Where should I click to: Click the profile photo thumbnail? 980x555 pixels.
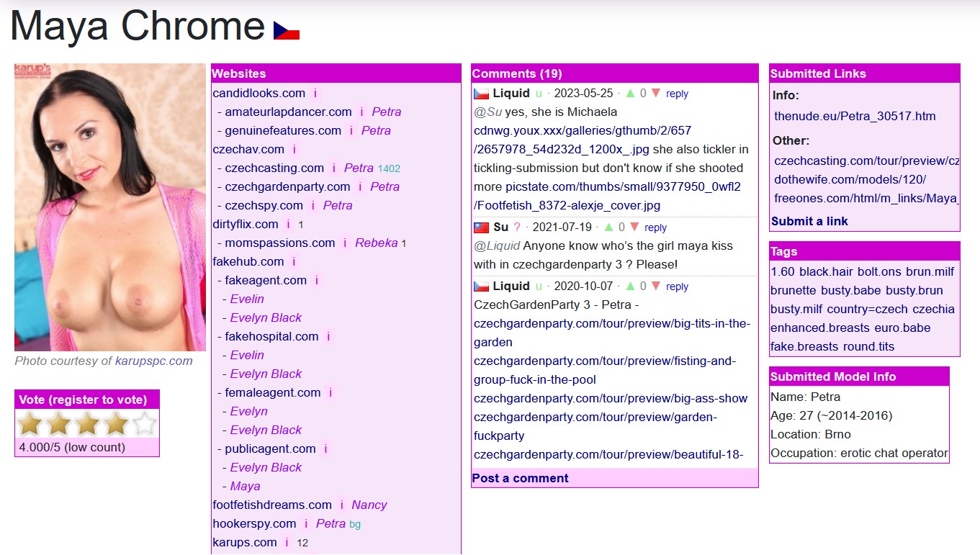click(110, 207)
